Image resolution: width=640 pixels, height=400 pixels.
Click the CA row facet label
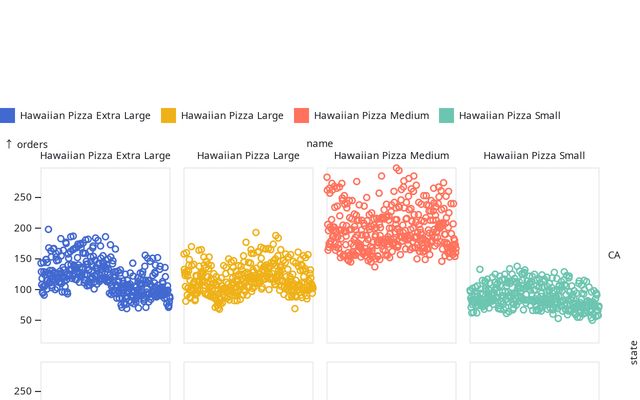[x=614, y=256]
